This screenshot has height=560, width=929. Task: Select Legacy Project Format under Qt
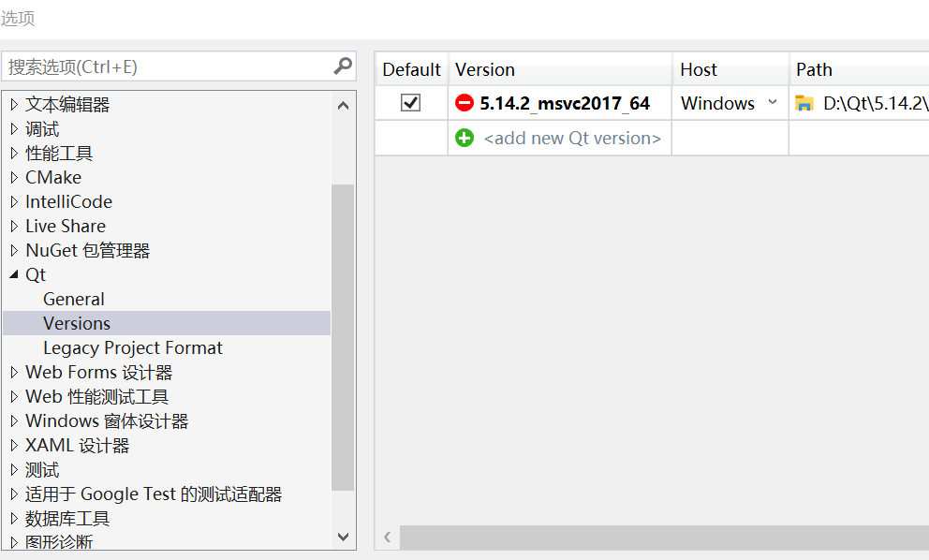pos(132,347)
